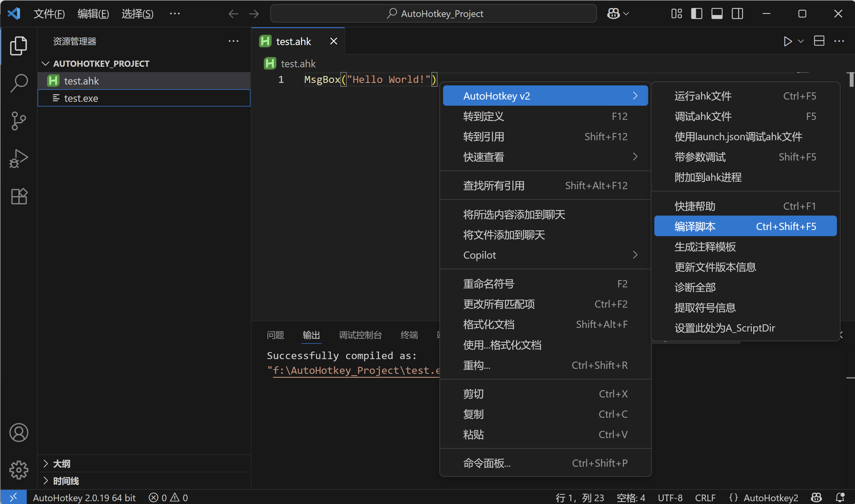The height and width of the screenshot is (504, 855).
Task: Expand the 快速查看 submenu
Action: [546, 157]
